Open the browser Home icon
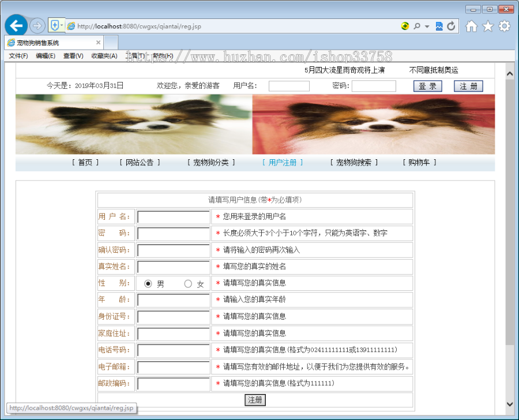 click(472, 26)
